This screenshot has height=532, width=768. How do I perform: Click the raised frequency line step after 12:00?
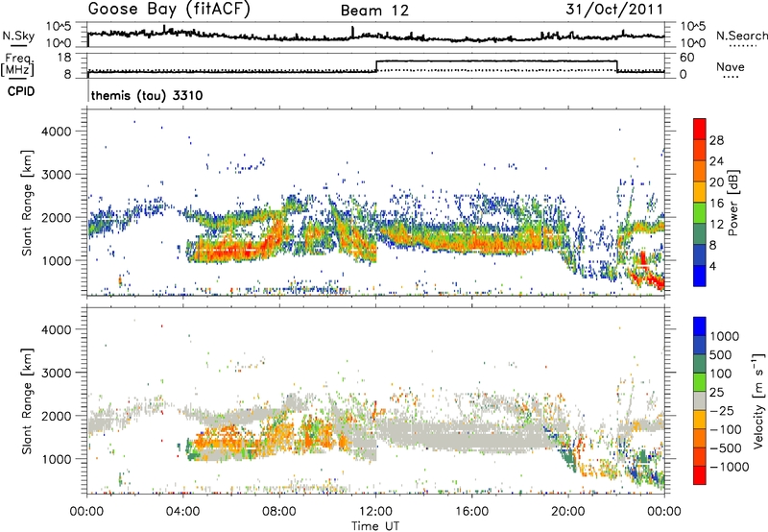[496, 61]
